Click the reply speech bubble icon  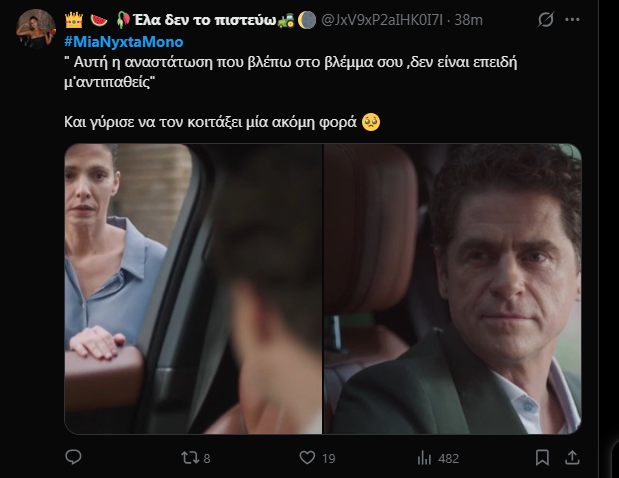pos(73,458)
